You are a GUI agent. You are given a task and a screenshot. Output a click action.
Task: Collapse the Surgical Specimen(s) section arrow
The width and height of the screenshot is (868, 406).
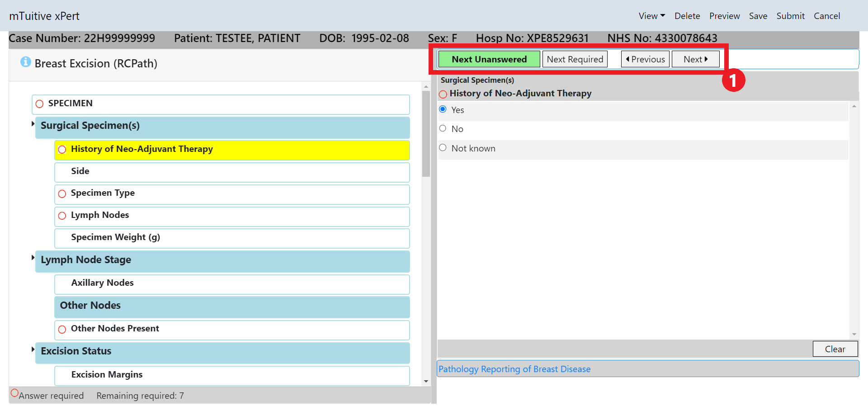[x=33, y=123]
